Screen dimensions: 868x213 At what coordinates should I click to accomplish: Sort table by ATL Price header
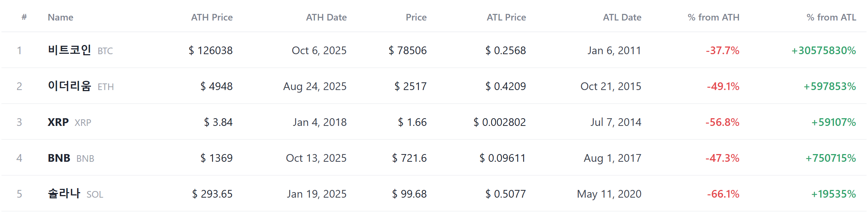pos(506,17)
